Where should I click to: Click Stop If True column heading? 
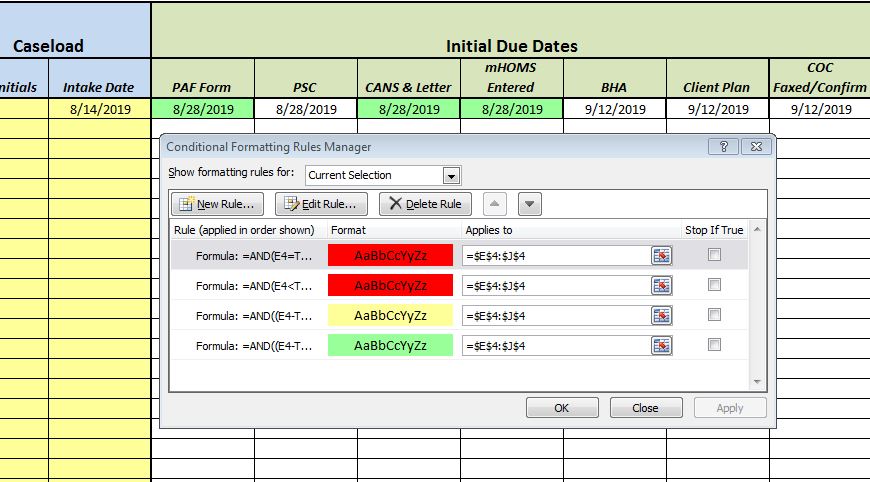714,230
